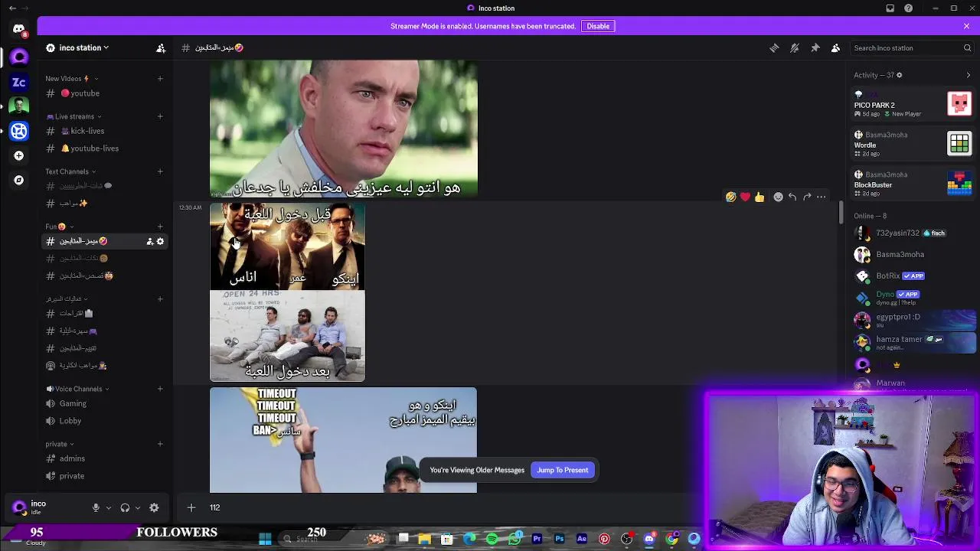Open Windows Start menu

pyautogui.click(x=265, y=539)
